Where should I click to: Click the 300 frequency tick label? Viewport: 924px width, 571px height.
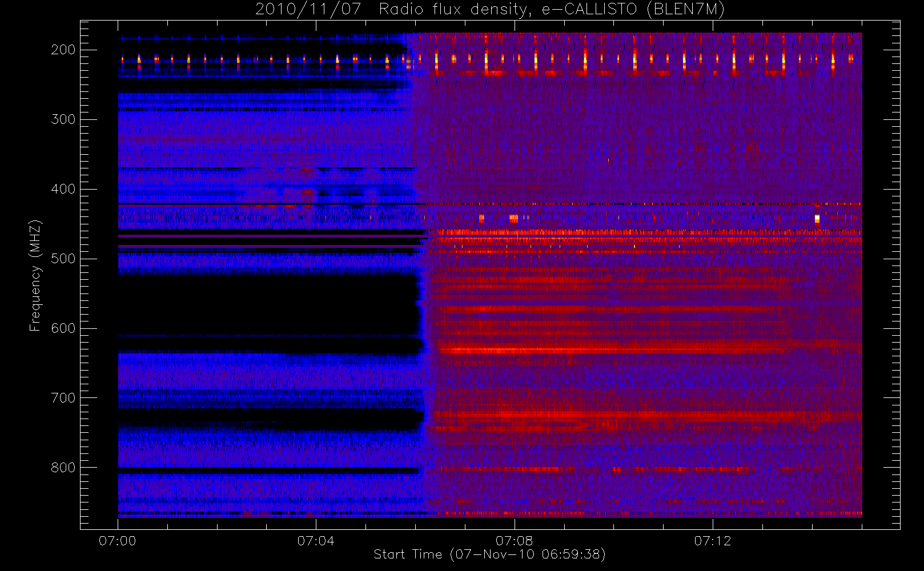coord(63,119)
